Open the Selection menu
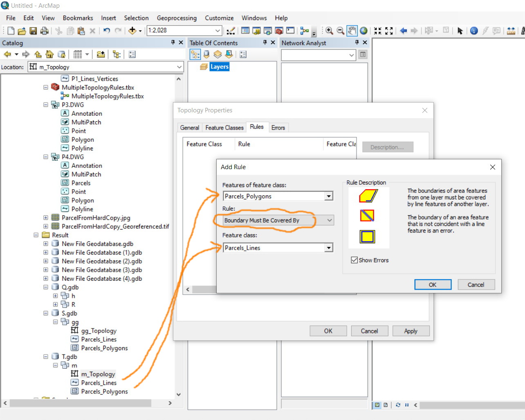The height and width of the screenshot is (420, 525). tap(136, 18)
